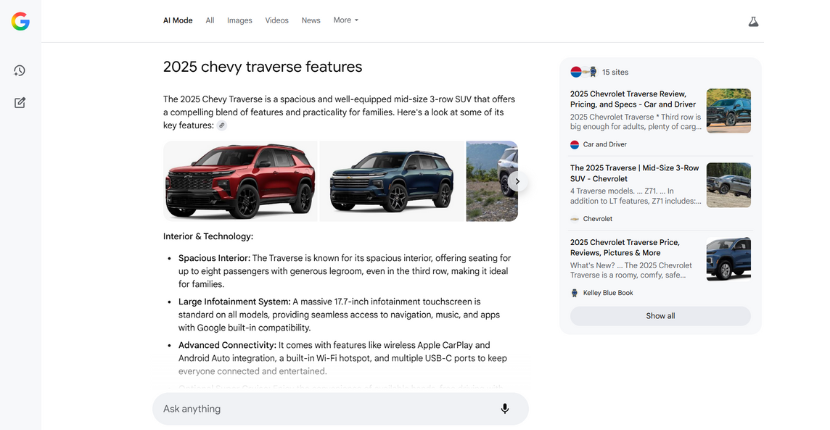The height and width of the screenshot is (430, 830).
Task: Click the link chip after key features
Action: (x=222, y=126)
